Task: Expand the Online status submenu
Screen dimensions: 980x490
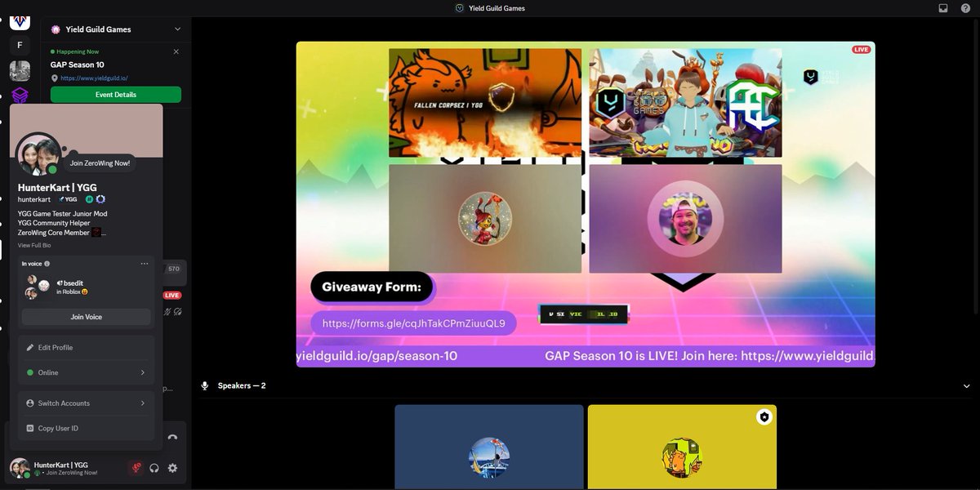Action: 87,372
